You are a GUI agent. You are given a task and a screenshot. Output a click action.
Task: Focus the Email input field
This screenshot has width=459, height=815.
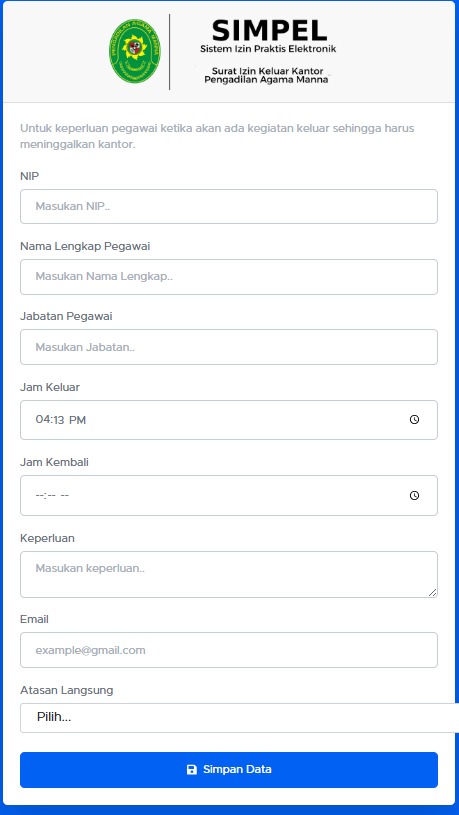coord(229,650)
